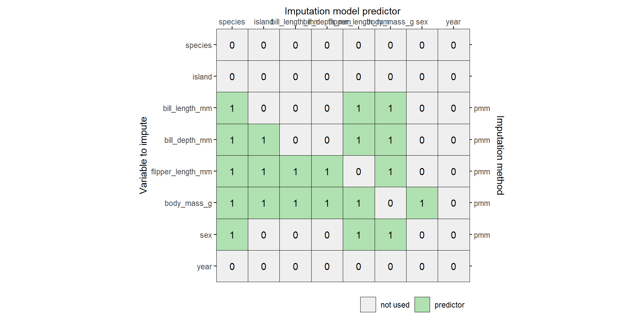
Task: Select the cell at bill_length_mm row, species column
Action: pyautogui.click(x=232, y=108)
